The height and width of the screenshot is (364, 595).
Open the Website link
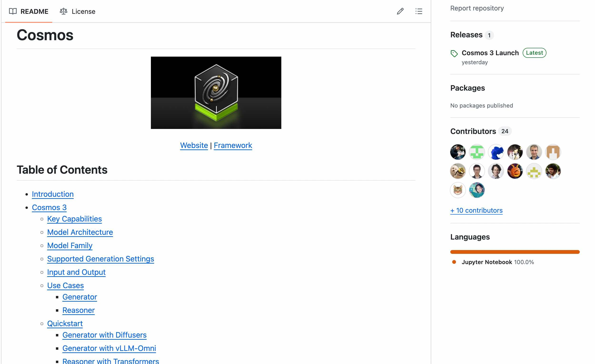pyautogui.click(x=194, y=145)
